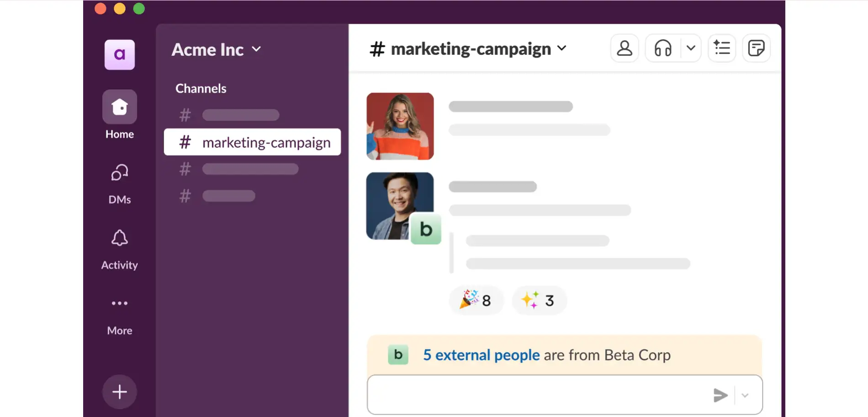Click the plus button to create new
868x417 pixels.
tap(119, 391)
